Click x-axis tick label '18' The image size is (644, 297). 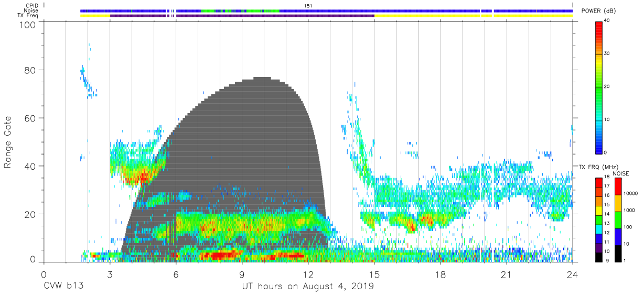(x=441, y=274)
